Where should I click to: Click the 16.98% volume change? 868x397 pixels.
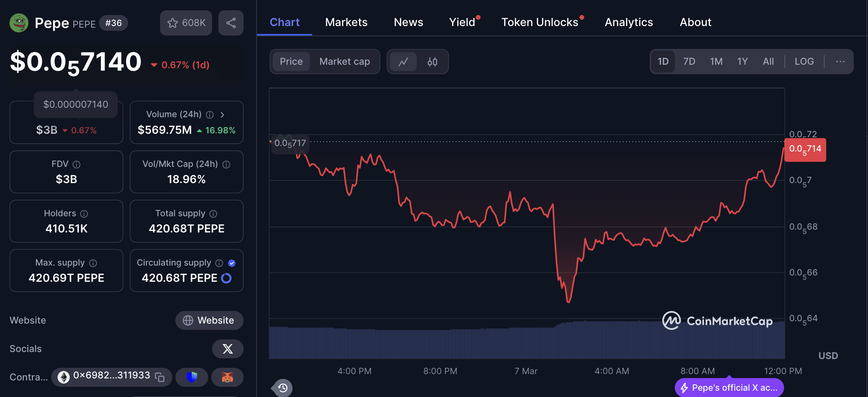[x=216, y=130]
